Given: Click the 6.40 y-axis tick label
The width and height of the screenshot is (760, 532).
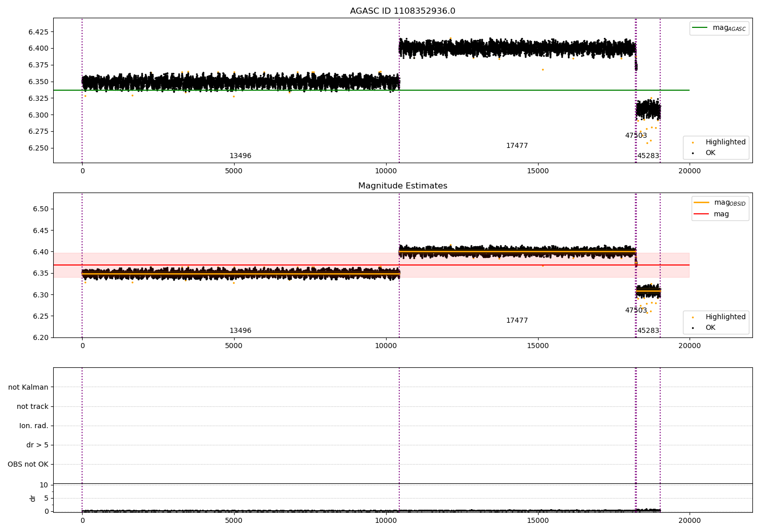Looking at the screenshot, I should [41, 252].
